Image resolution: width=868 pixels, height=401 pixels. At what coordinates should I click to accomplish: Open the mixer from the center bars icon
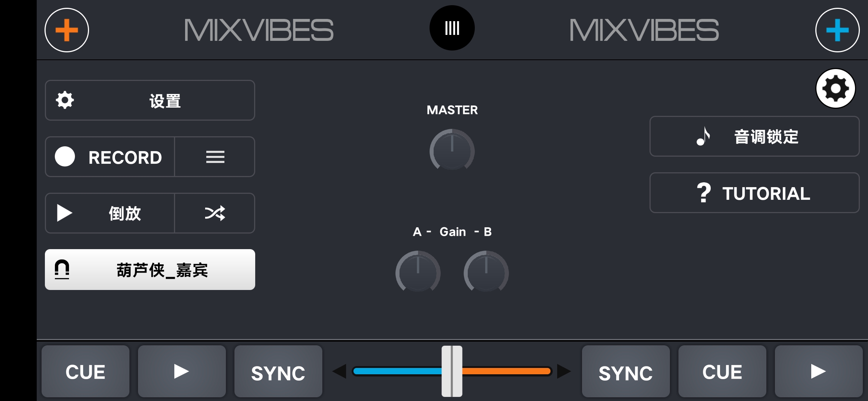point(452,28)
